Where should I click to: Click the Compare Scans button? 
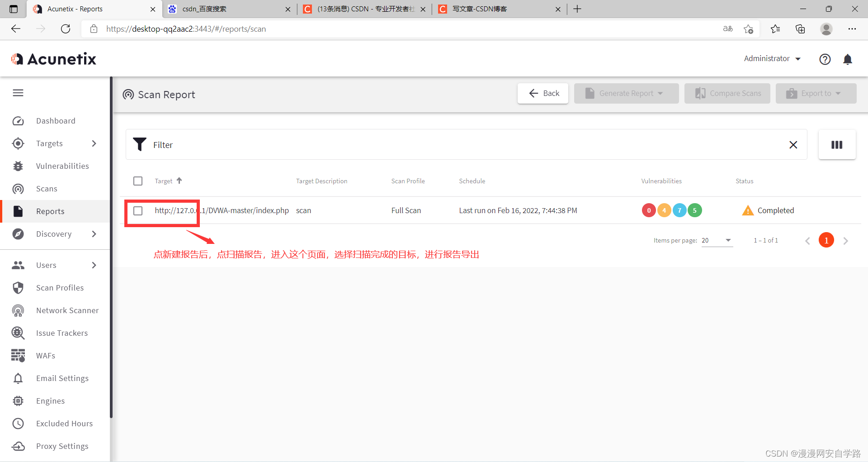coord(727,93)
